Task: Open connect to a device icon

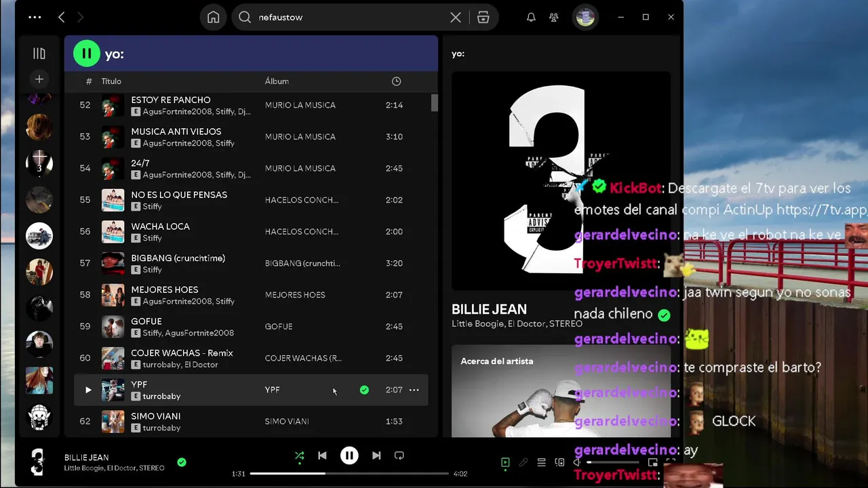Action: click(x=559, y=462)
